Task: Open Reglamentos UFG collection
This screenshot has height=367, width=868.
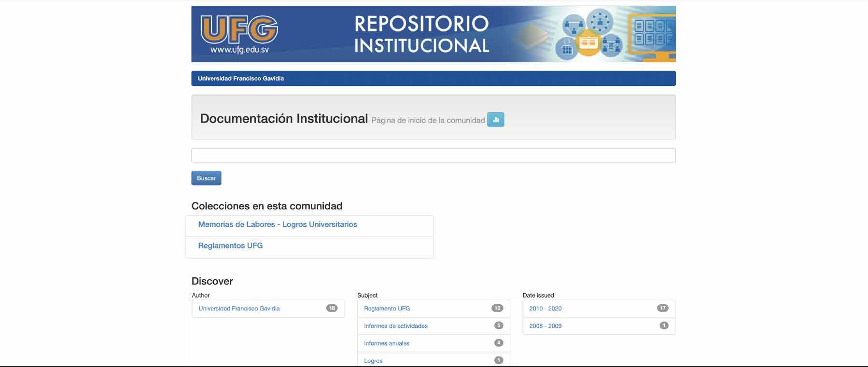Action: click(230, 245)
